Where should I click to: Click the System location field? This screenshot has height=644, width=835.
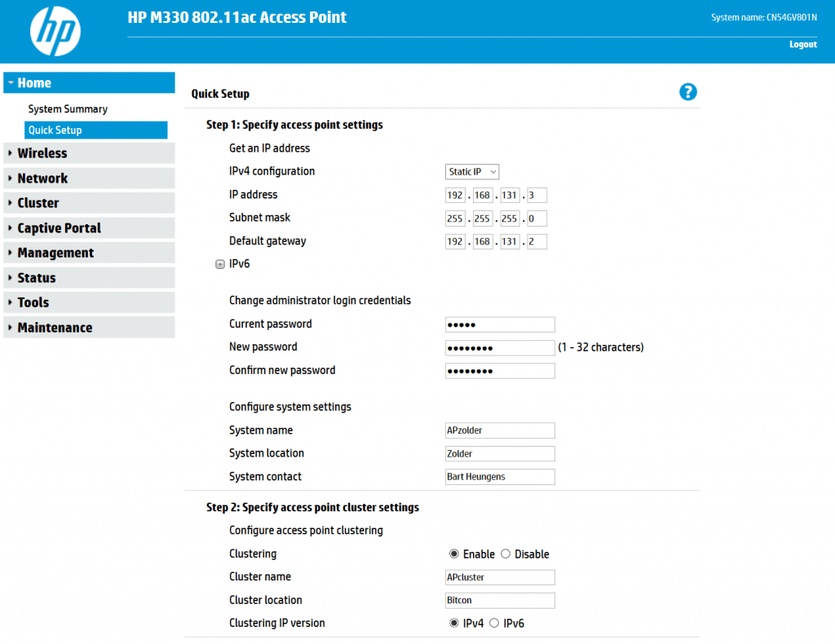tap(500, 454)
